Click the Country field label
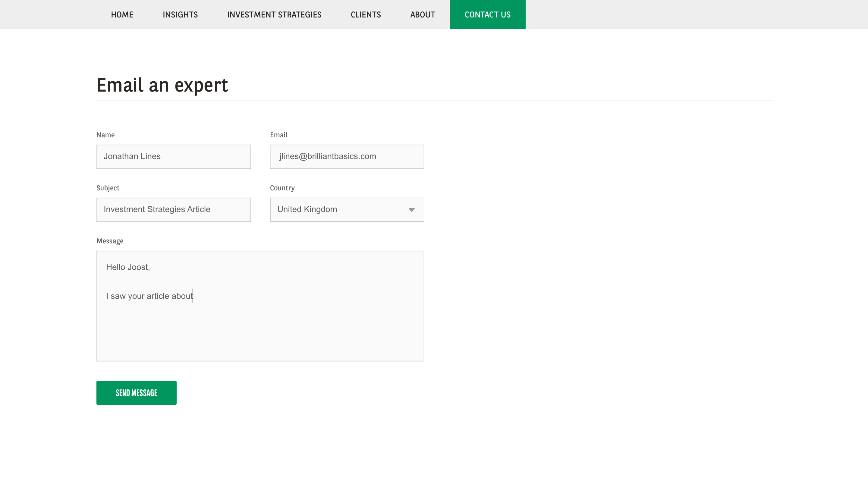868x488 pixels. [282, 188]
